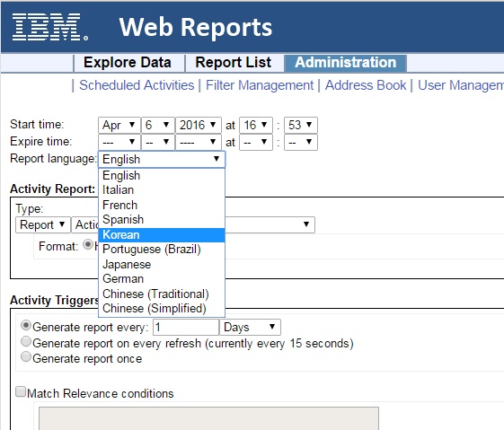
Task: Click the IBM logo
Action: tap(49, 27)
